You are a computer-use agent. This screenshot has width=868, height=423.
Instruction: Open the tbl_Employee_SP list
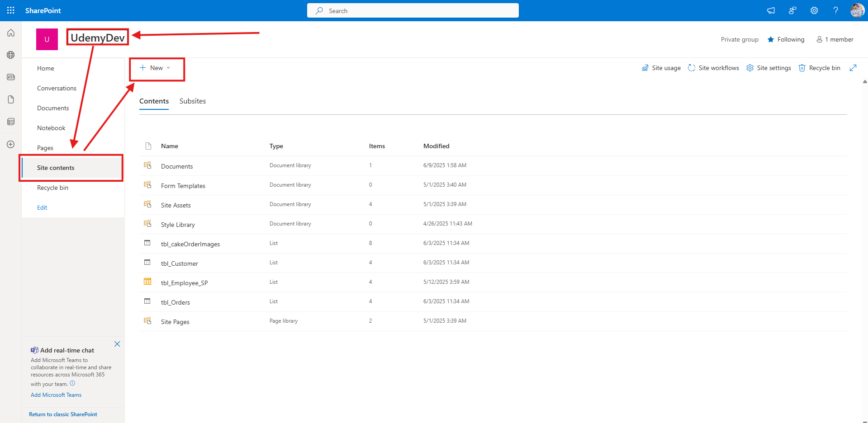(185, 283)
